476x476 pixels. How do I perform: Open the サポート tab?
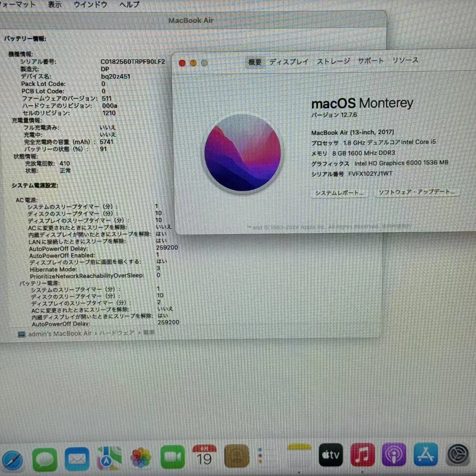tap(370, 60)
